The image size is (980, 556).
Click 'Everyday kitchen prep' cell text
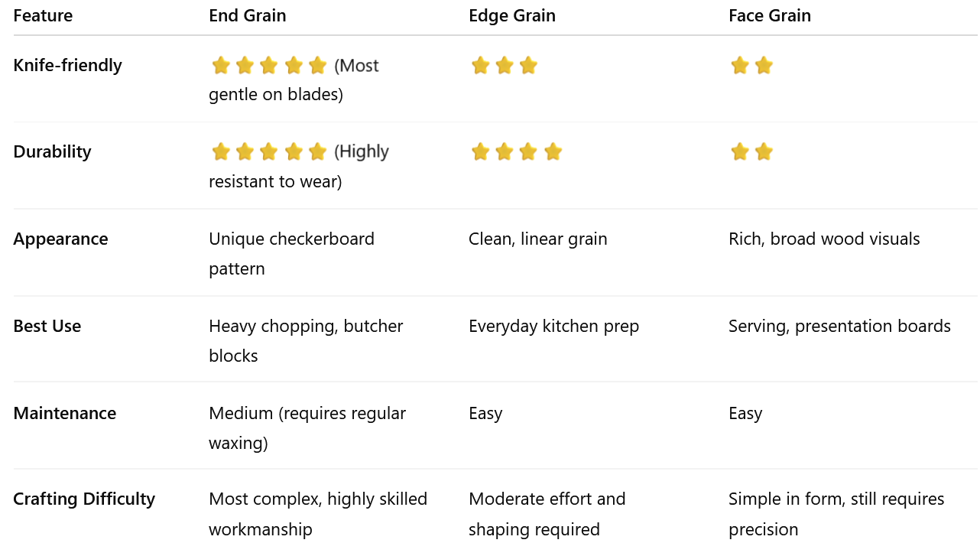[554, 327]
